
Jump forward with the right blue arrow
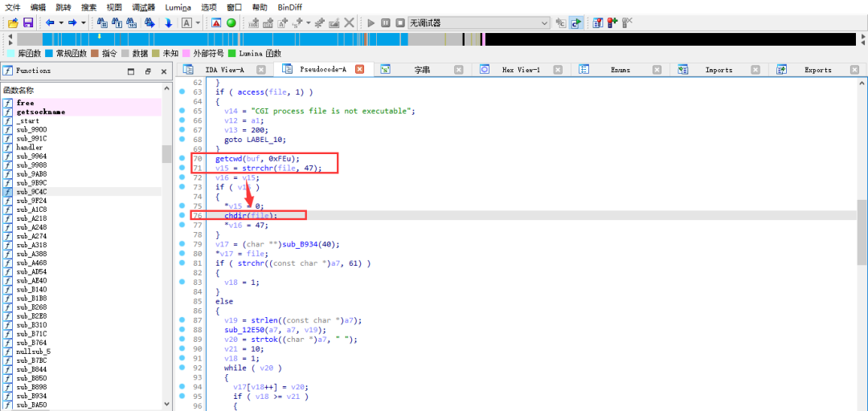point(72,22)
